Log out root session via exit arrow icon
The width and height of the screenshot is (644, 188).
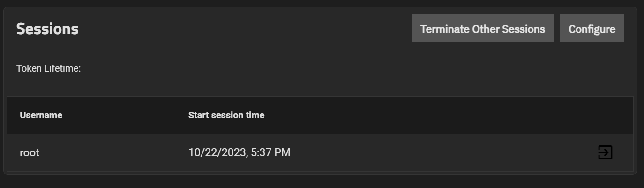click(605, 152)
